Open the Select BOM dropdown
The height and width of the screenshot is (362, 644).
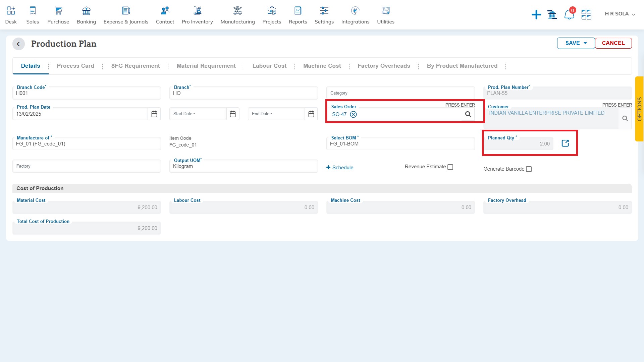click(x=400, y=144)
